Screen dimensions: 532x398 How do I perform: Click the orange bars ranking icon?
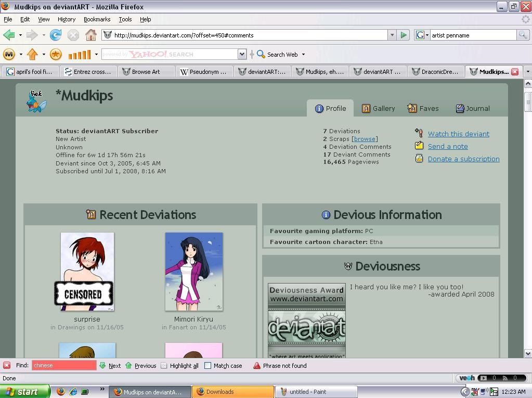pyautogui.click(x=80, y=54)
